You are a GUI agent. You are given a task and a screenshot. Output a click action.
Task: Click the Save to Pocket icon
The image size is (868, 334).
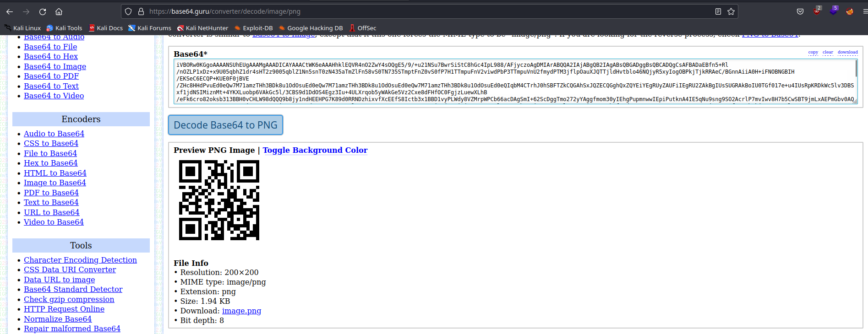pyautogui.click(x=800, y=11)
